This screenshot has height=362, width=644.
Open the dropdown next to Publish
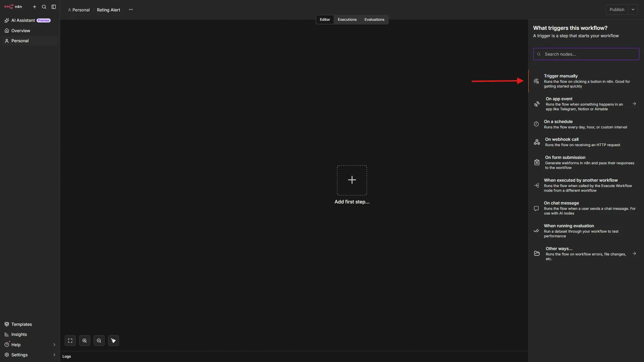click(x=633, y=10)
